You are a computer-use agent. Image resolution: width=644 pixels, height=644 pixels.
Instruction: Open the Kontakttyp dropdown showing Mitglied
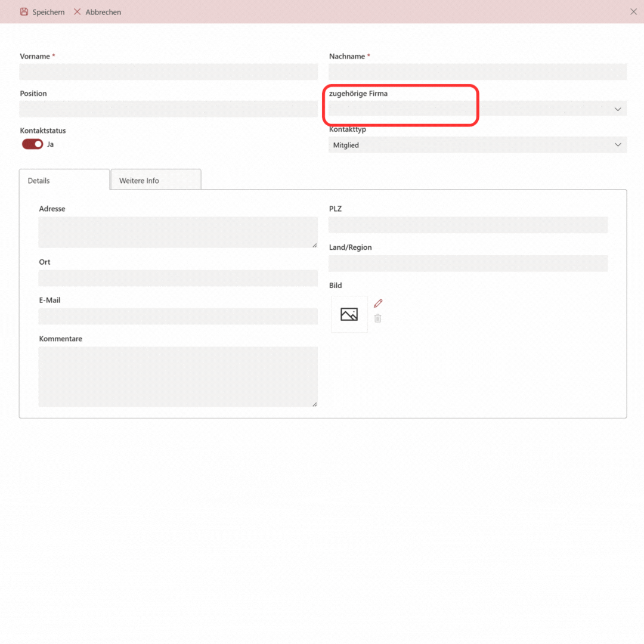pos(477,145)
